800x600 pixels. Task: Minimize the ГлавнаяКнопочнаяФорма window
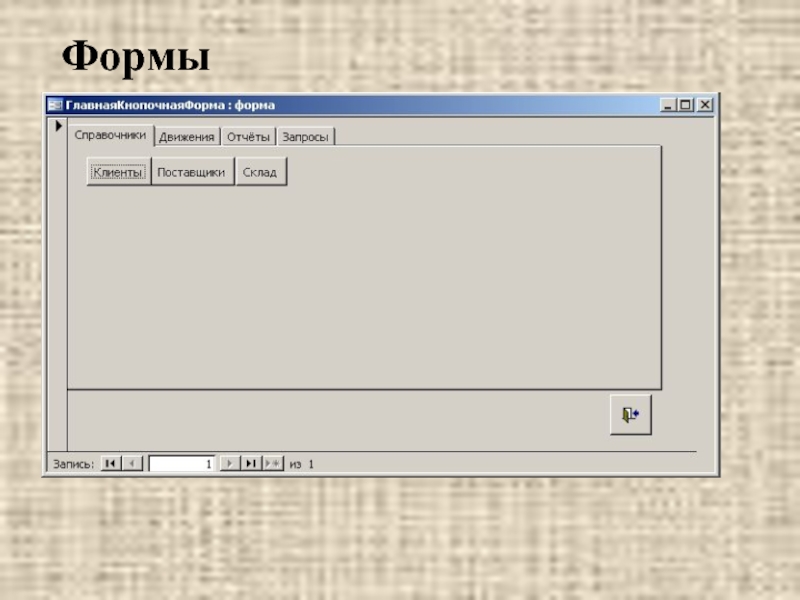pos(668,105)
